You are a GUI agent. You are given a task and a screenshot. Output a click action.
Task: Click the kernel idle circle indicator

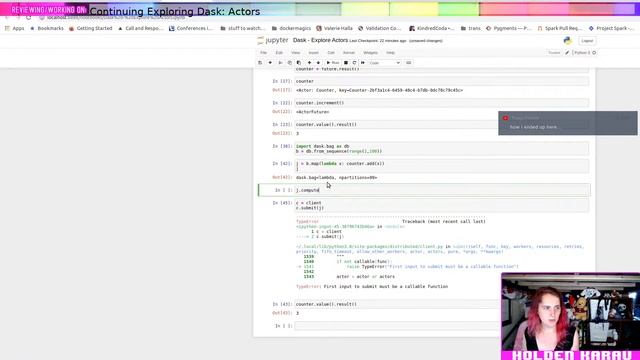tap(594, 53)
